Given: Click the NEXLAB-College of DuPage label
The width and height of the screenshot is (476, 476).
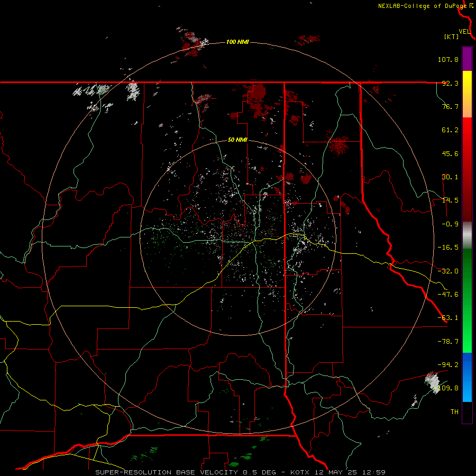Looking at the screenshot, I should pyautogui.click(x=422, y=6).
